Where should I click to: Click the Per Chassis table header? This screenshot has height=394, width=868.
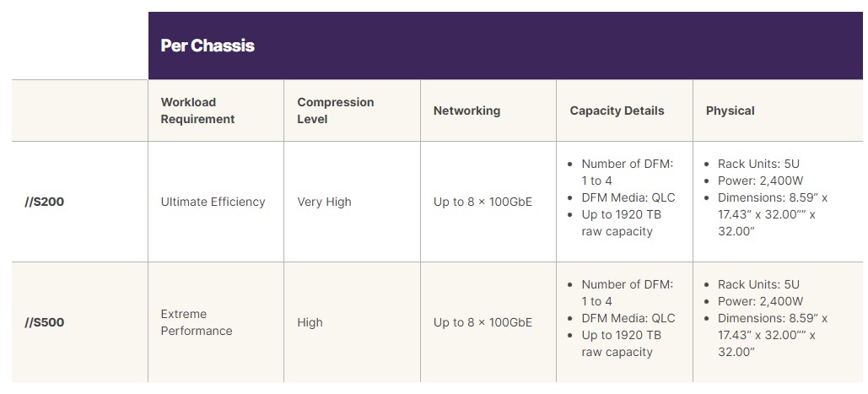(208, 46)
